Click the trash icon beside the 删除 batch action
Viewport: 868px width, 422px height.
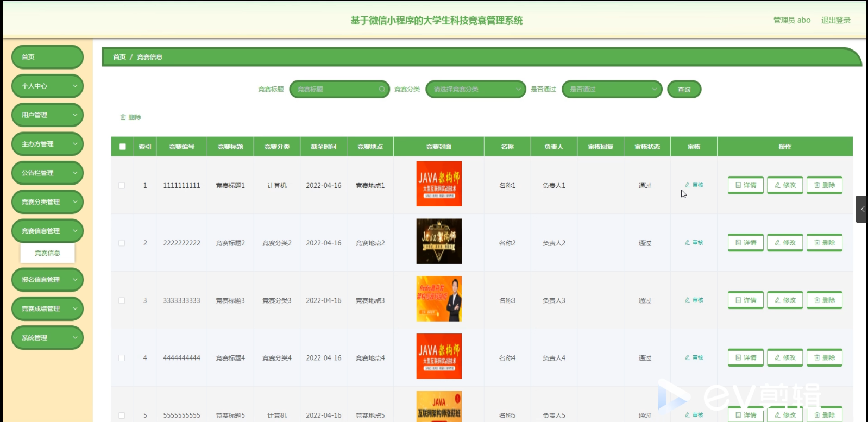click(x=123, y=117)
